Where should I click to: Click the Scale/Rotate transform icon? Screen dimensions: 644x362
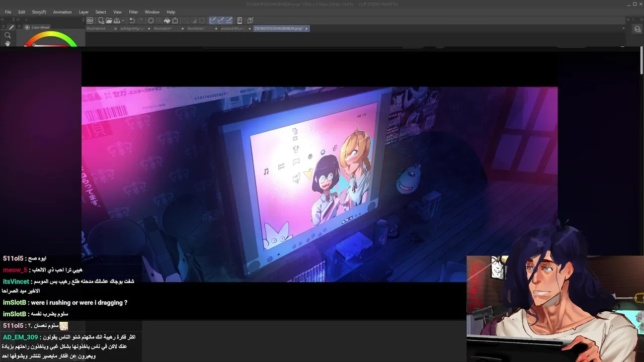pyautogui.click(x=175, y=21)
